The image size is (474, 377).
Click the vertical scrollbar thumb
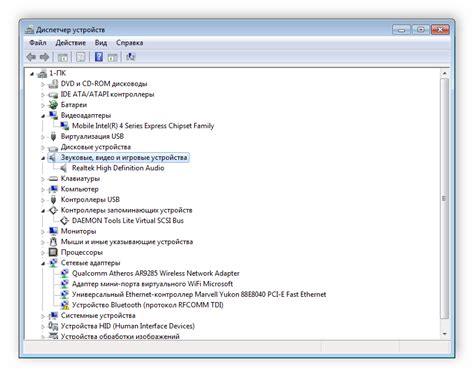click(444, 198)
